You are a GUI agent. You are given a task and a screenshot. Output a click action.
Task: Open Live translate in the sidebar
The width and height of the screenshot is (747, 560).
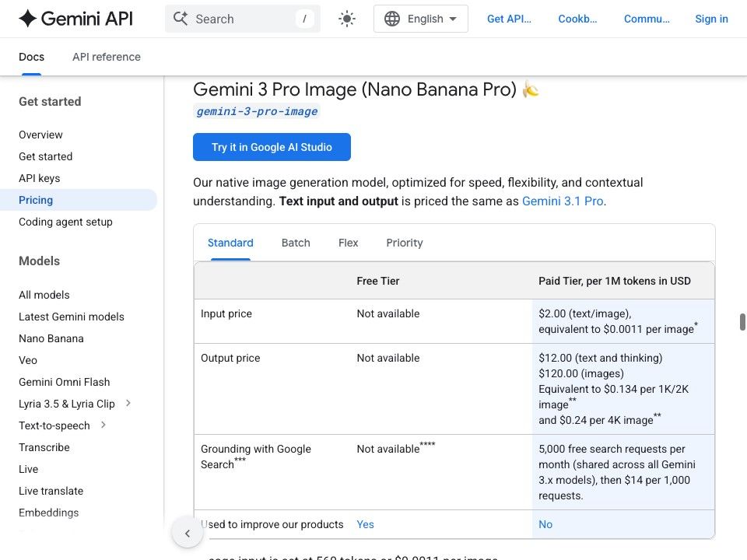[51, 491]
